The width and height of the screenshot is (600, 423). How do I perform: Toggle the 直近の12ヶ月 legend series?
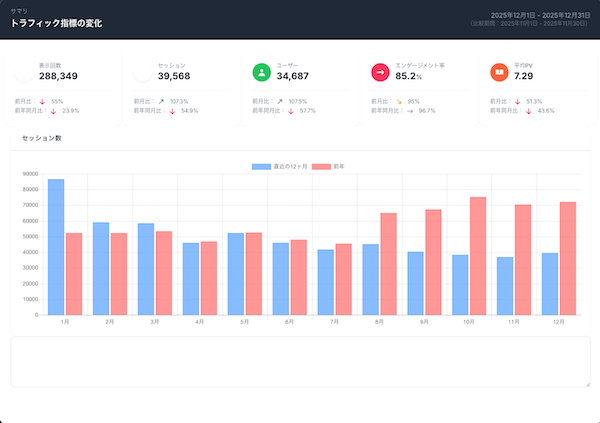tap(290, 165)
